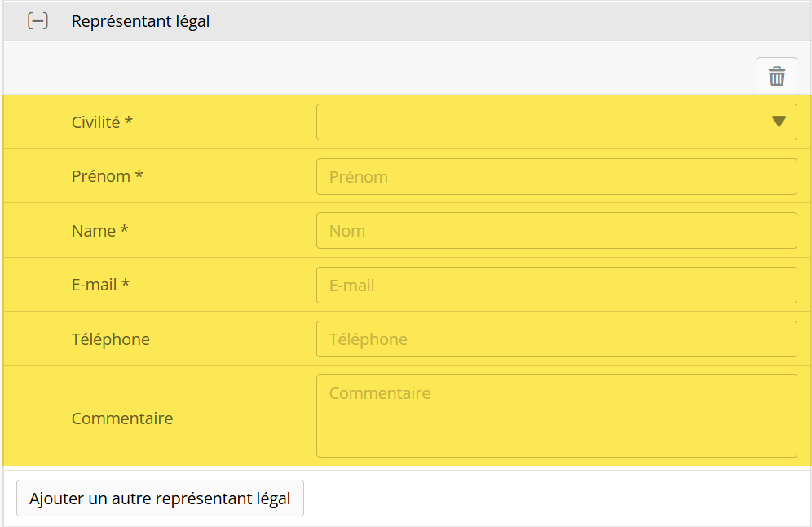Click the Représentant légal header title
Viewport: 812px width, 527px height.
pos(140,21)
